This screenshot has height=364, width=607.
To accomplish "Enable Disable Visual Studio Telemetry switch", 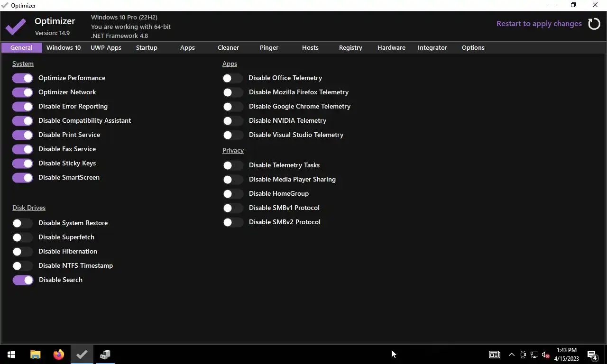I will click(233, 135).
